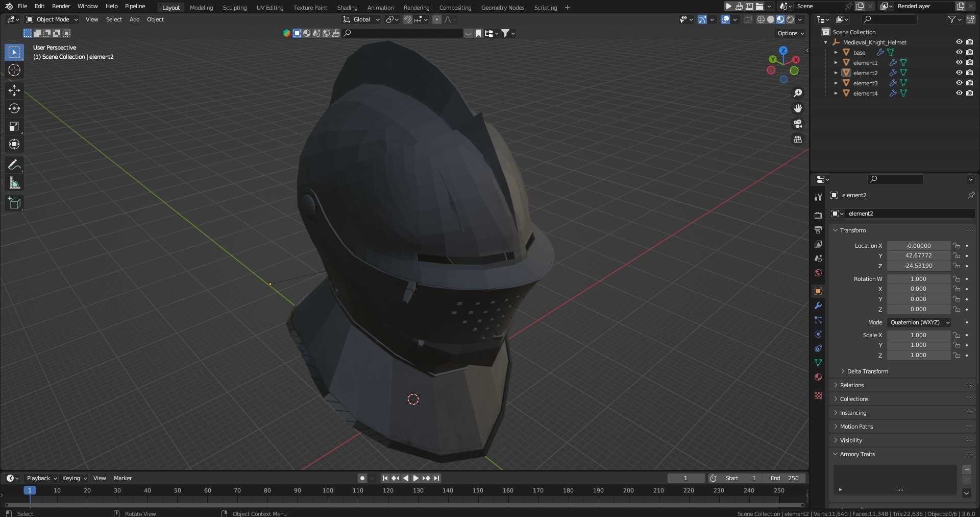Open Material properties tab
980x517 pixels.
(x=818, y=377)
